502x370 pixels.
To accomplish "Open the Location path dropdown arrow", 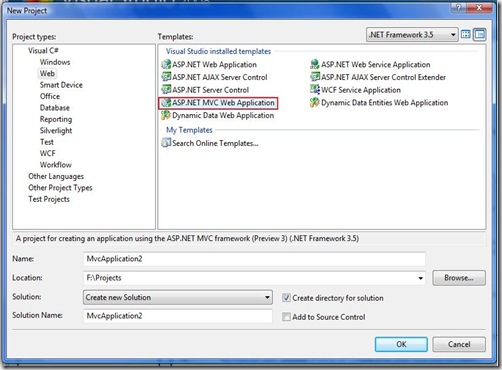I will point(421,278).
